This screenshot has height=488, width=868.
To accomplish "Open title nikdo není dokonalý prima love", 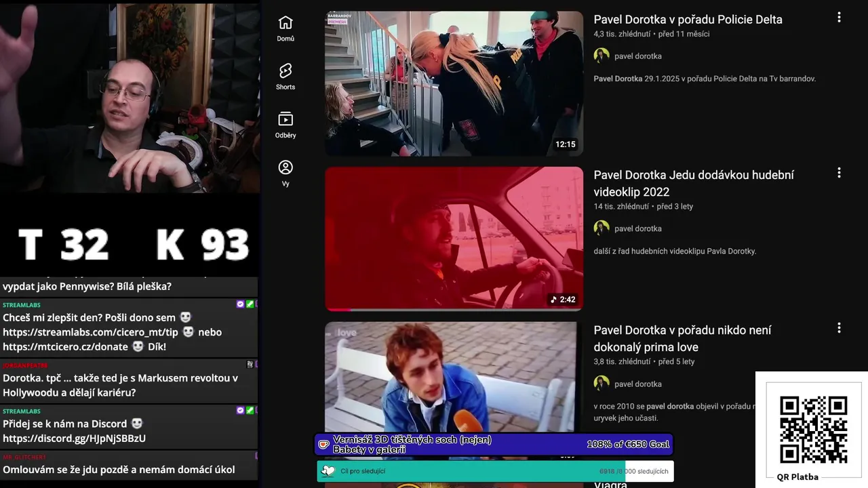I will pyautogui.click(x=682, y=338).
